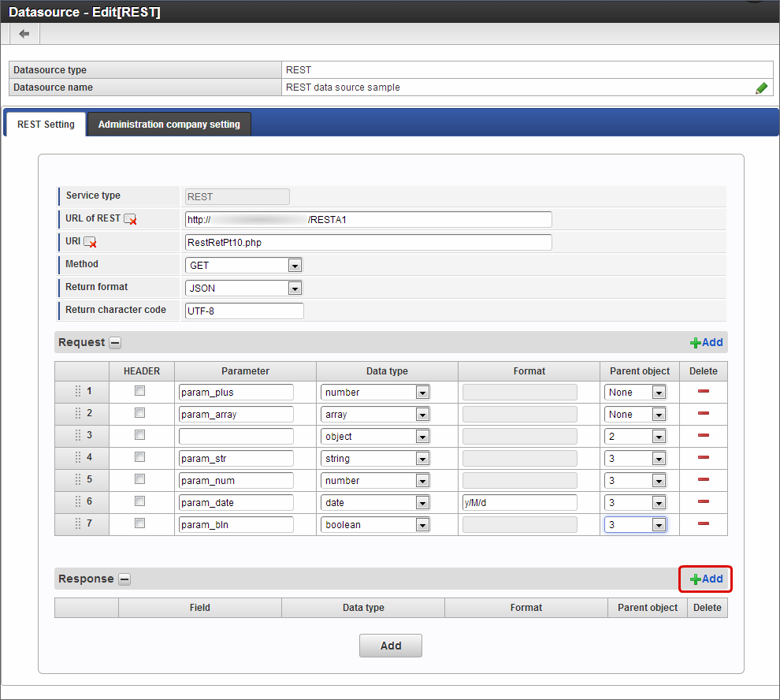Viewport: 780px width, 700px height.
Task: Click the param_str parameter field
Action: (236, 459)
